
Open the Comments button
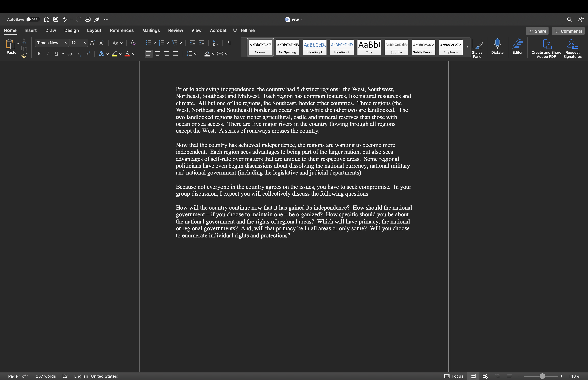(x=568, y=31)
